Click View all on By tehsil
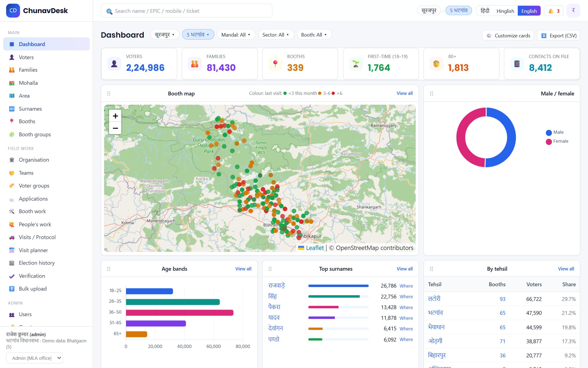This screenshot has width=588, height=368. tap(566, 269)
